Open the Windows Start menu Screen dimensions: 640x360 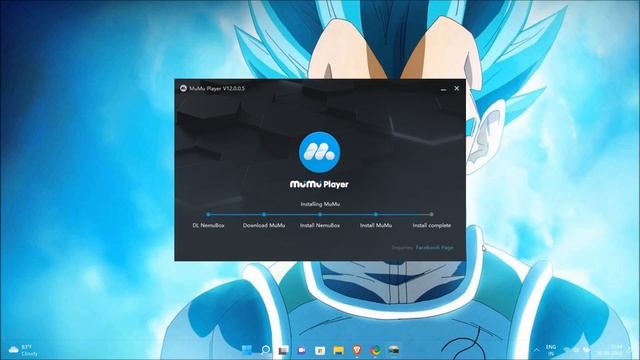(x=247, y=350)
